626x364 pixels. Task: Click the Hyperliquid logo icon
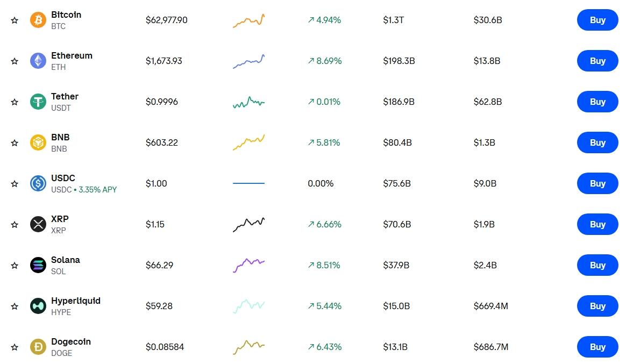(38, 306)
